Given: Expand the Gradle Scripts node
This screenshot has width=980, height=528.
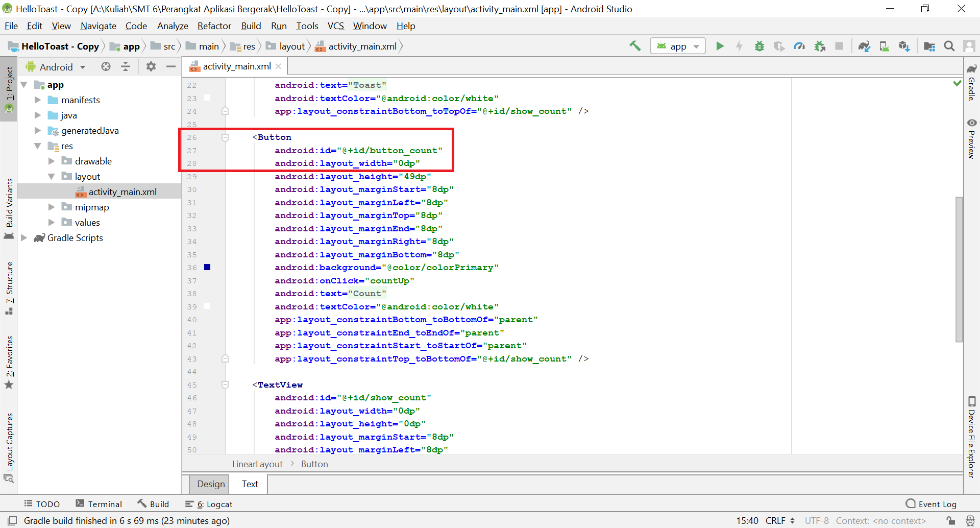Looking at the screenshot, I should click(x=24, y=237).
